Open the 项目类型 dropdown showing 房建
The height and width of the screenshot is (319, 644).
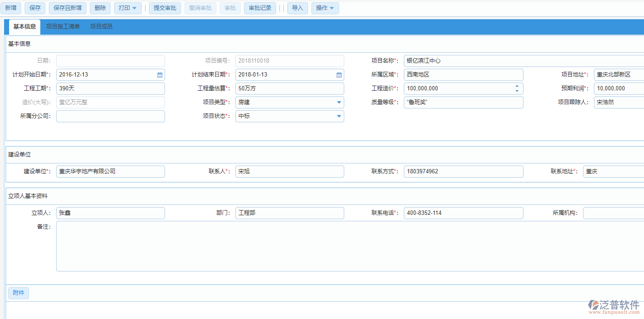point(339,102)
